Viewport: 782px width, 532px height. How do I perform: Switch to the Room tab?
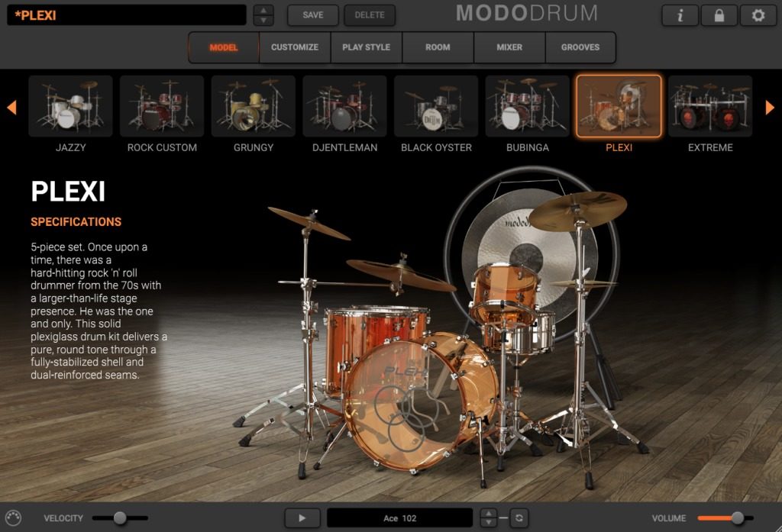point(438,47)
